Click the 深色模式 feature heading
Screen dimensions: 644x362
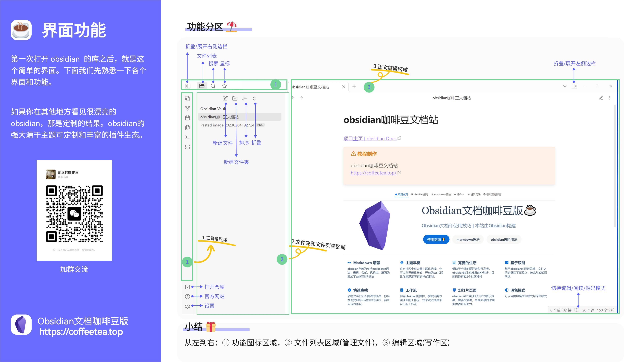point(518,290)
